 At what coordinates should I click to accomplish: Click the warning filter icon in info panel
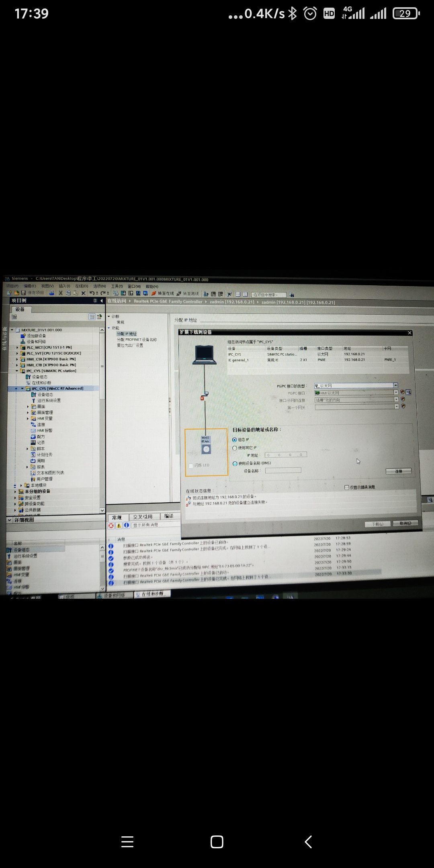click(x=119, y=526)
